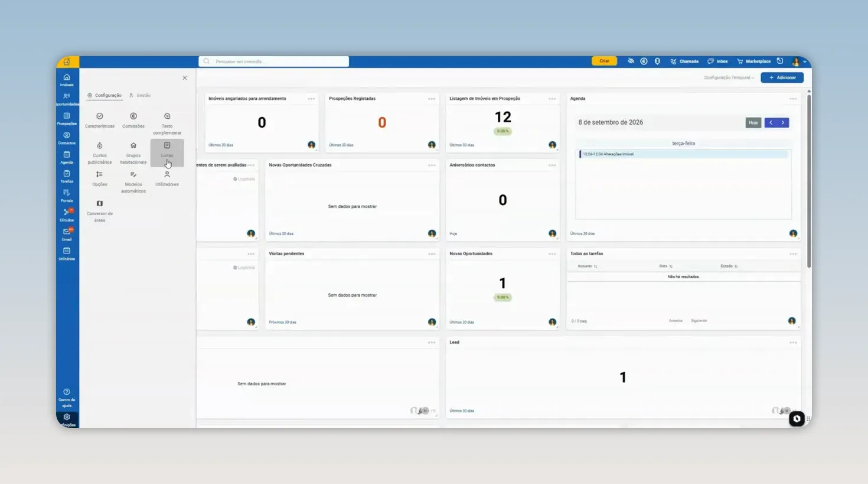Image resolution: width=868 pixels, height=484 pixels.
Task: Open Centro de ajuda help icon
Action: tap(67, 398)
